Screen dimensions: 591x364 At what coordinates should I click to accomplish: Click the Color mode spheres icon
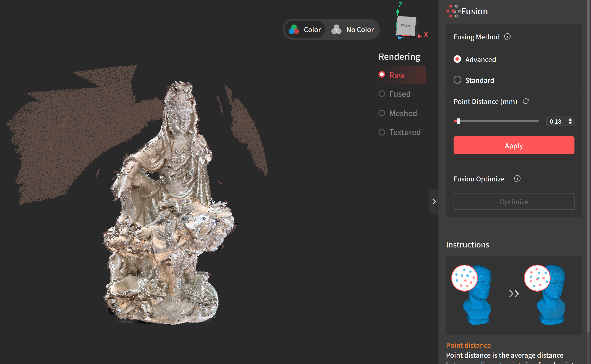(294, 30)
